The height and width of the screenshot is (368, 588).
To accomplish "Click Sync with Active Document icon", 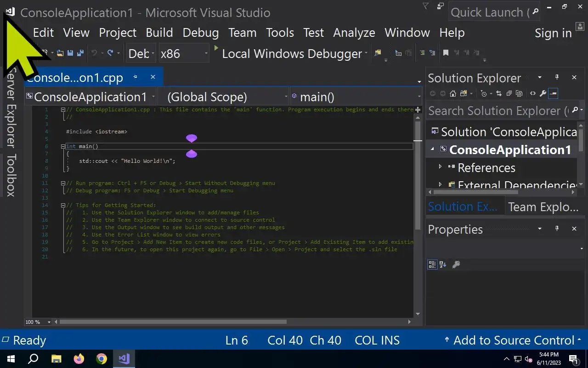I will point(499,93).
